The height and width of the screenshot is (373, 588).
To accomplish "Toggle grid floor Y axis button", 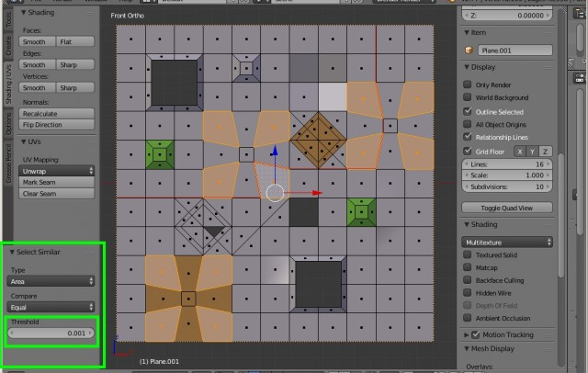I will 533,152.
